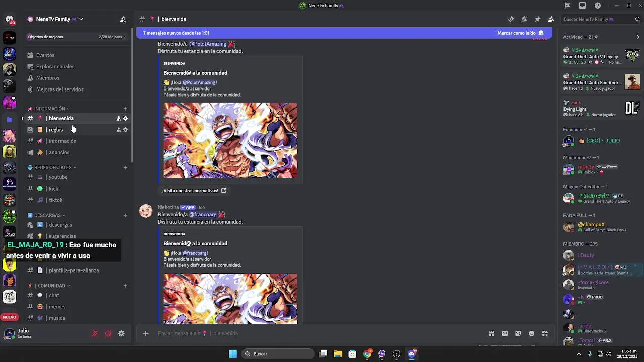Viewport: 644px width, 362px height.
Task: Create invite for reglas channel
Action: point(119,130)
